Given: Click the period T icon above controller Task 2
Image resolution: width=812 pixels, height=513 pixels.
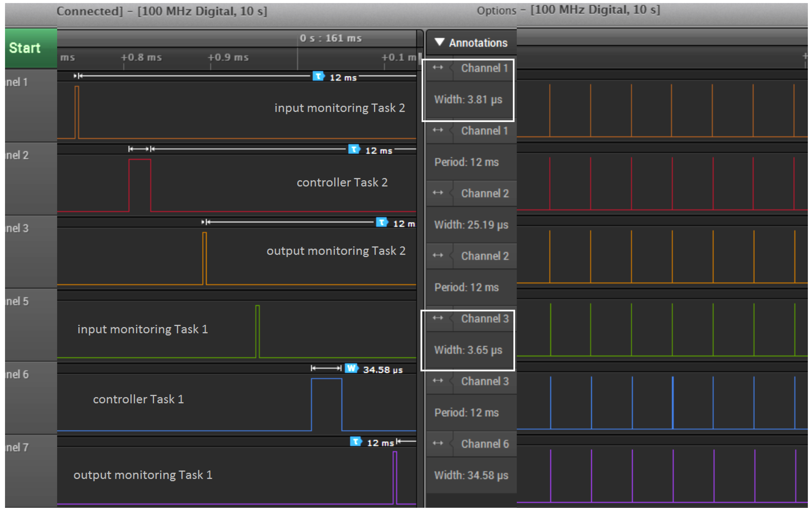Looking at the screenshot, I should coord(354,149).
